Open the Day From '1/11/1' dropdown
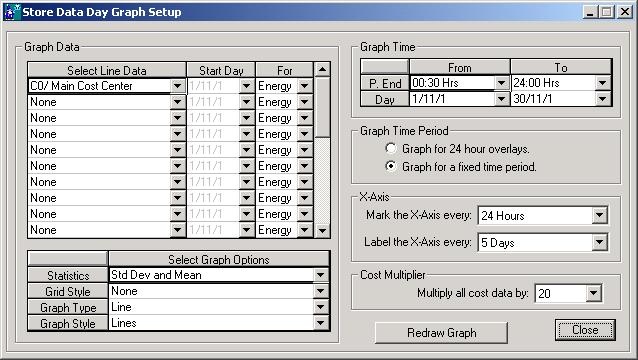Screen dimensions: 638x360 [502, 99]
